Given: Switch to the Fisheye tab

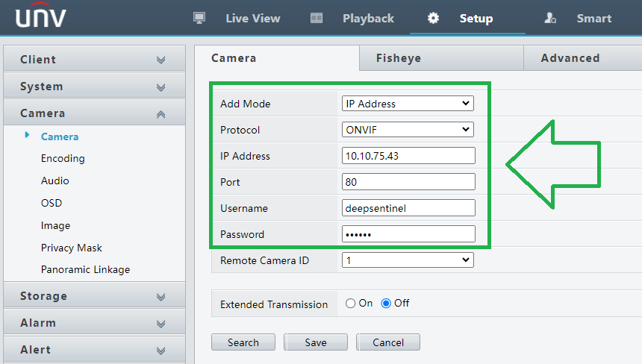Looking at the screenshot, I should [398, 58].
